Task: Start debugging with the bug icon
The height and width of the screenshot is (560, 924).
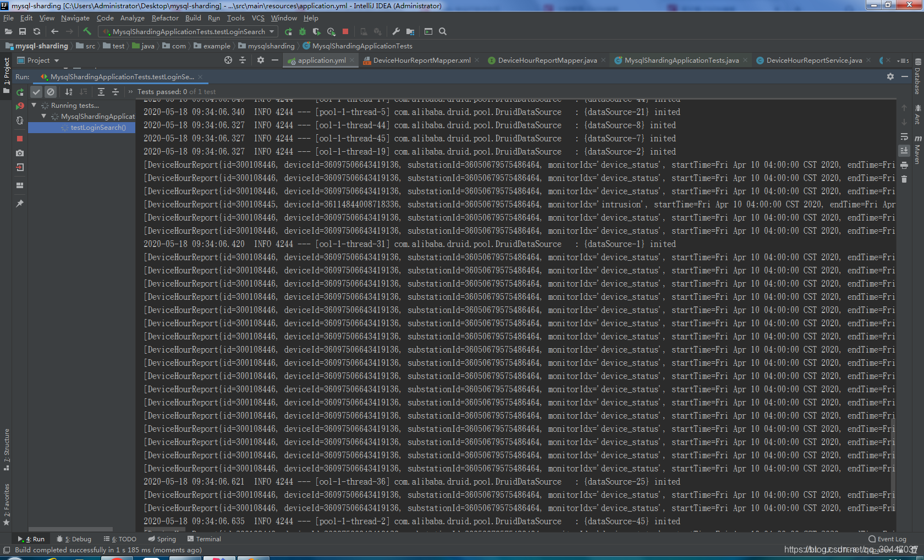Action: [x=302, y=32]
